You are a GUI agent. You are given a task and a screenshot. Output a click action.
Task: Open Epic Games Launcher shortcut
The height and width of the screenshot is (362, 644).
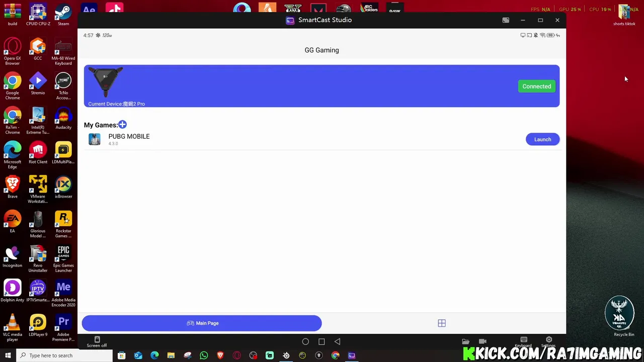[x=63, y=259]
